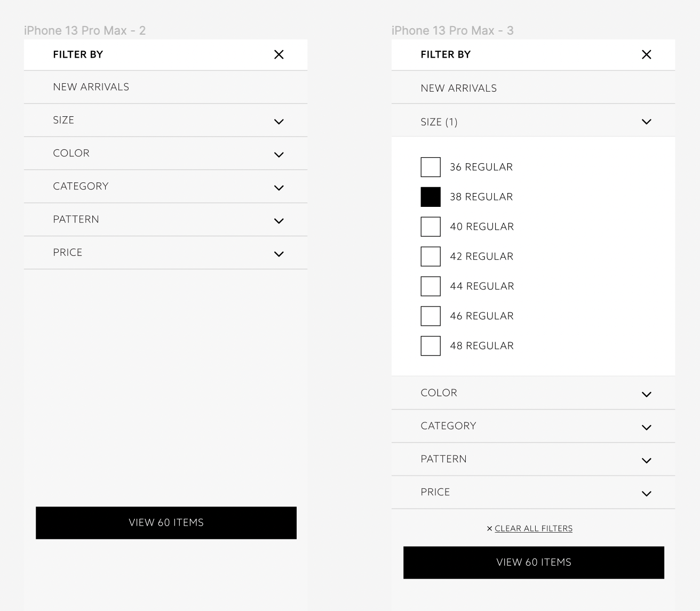The image size is (700, 611).
Task: Expand COLOR chevron on right screen
Action: pyautogui.click(x=646, y=395)
